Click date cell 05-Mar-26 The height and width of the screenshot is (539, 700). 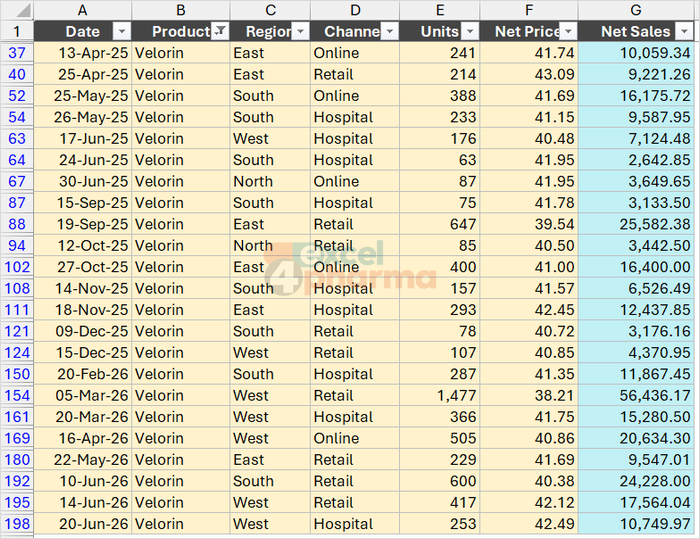pos(83,396)
